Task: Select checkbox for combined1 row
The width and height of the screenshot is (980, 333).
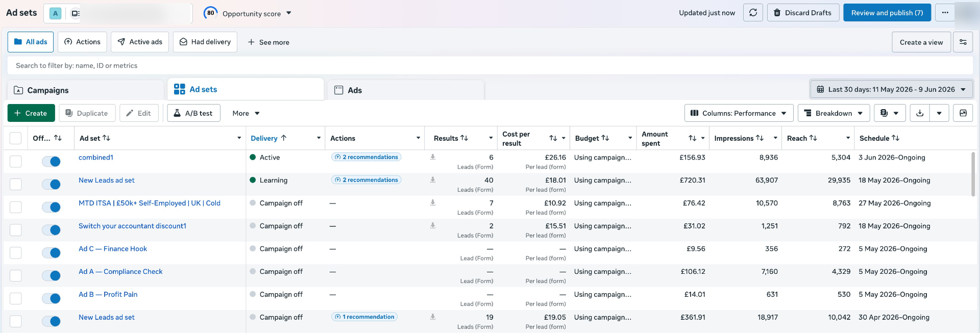Action: pos(16,161)
